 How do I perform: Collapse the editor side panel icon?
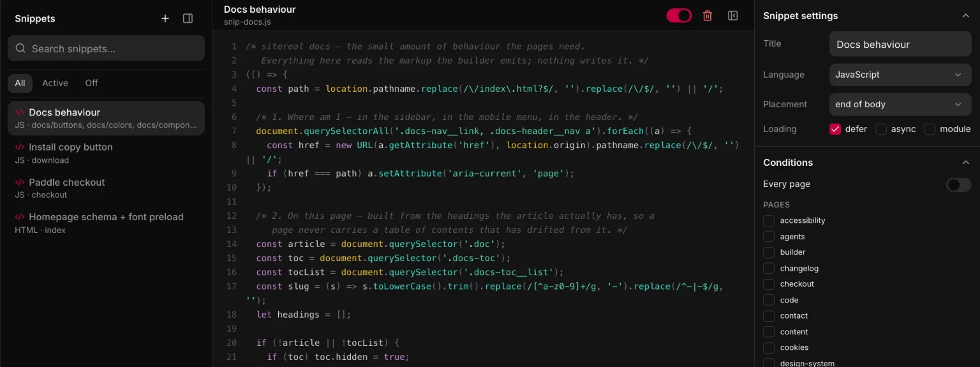(732, 16)
